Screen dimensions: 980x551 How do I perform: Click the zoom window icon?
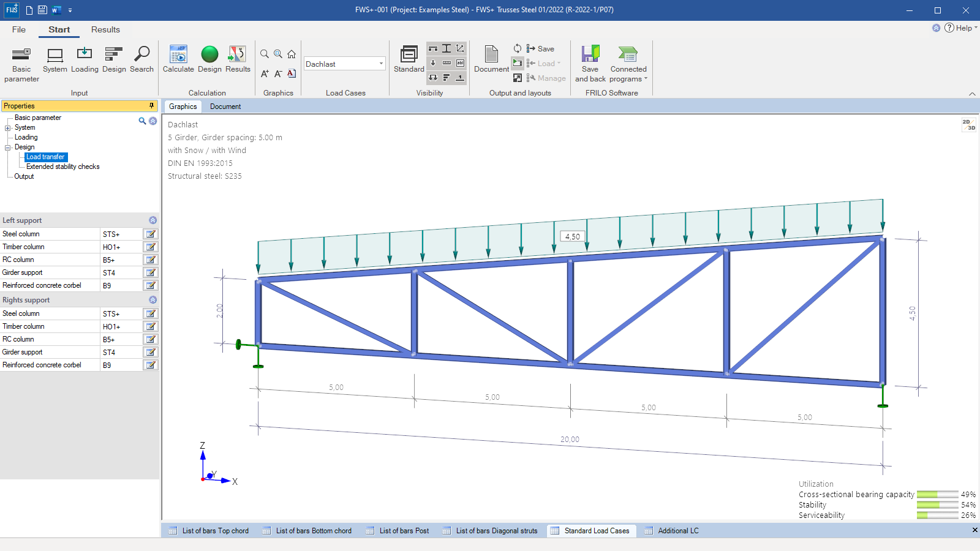278,54
